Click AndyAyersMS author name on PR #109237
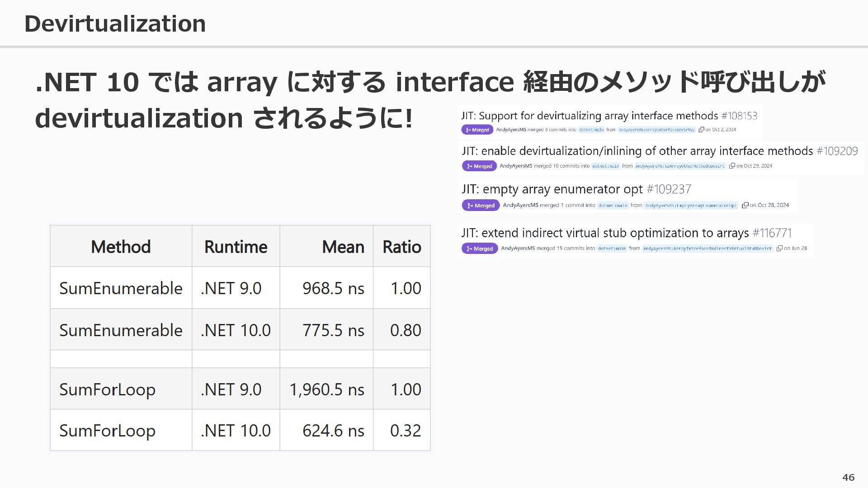The width and height of the screenshot is (868, 488). [x=520, y=205]
